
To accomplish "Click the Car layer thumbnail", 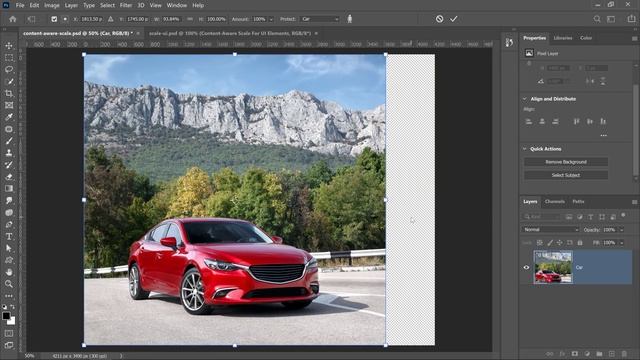I will click(553, 267).
